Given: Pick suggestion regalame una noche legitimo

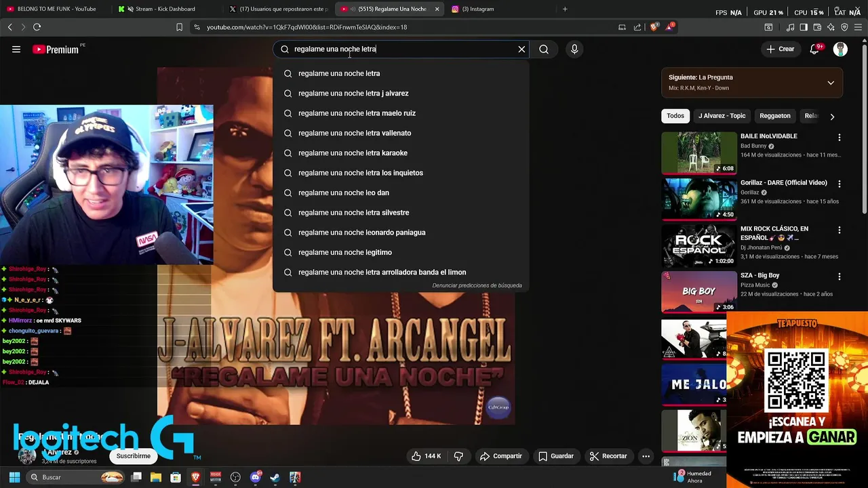Looking at the screenshot, I should click(400, 252).
